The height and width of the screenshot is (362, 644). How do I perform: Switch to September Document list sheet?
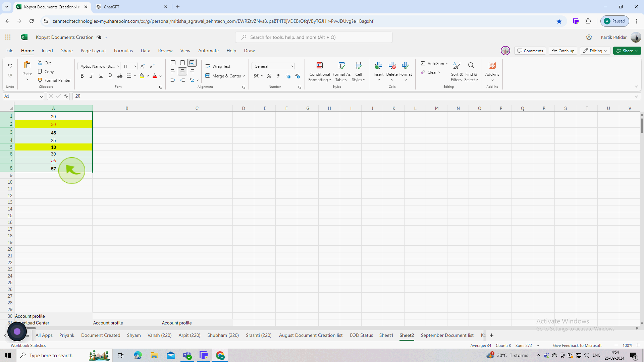tap(447, 335)
